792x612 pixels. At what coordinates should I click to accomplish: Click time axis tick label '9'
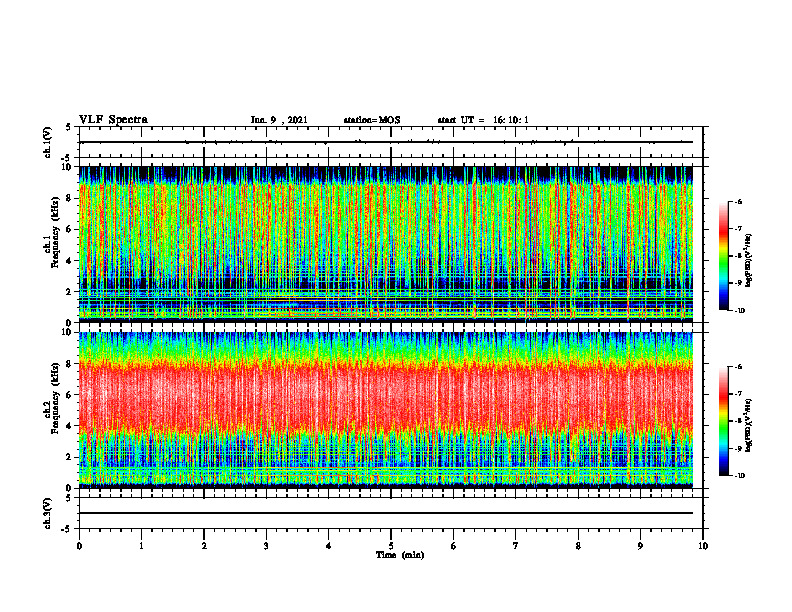coord(640,546)
